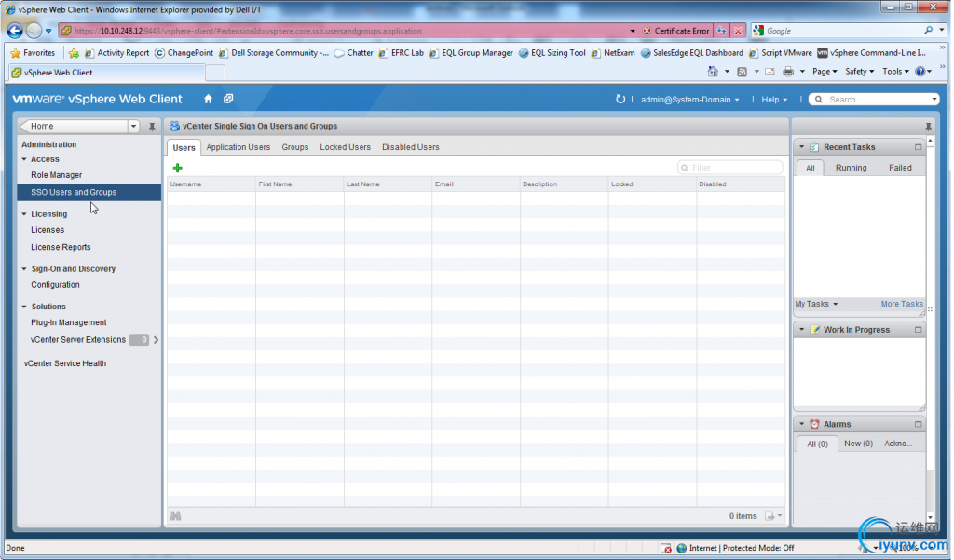Maximize the Alarms panel
Viewport: 954px width, 560px height.
coord(918,424)
